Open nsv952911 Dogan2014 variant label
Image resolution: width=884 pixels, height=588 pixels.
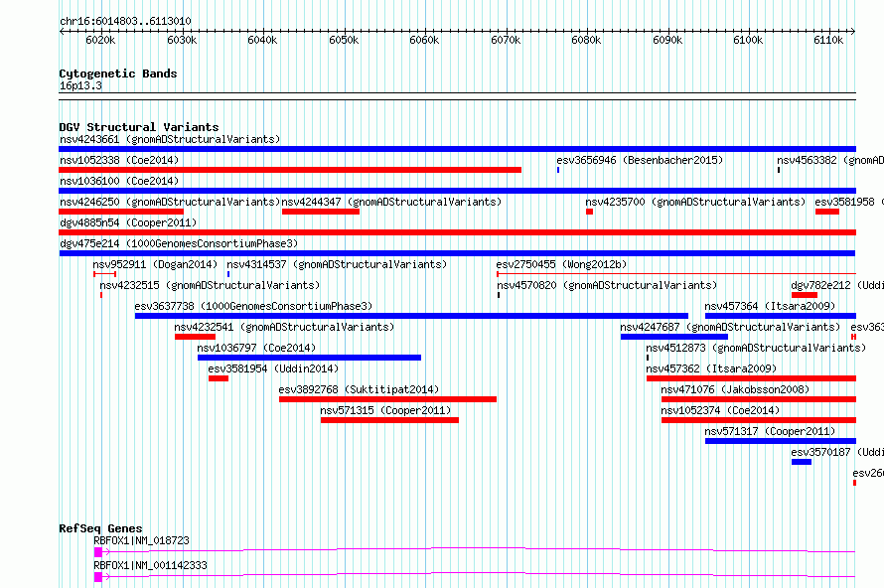(155, 264)
